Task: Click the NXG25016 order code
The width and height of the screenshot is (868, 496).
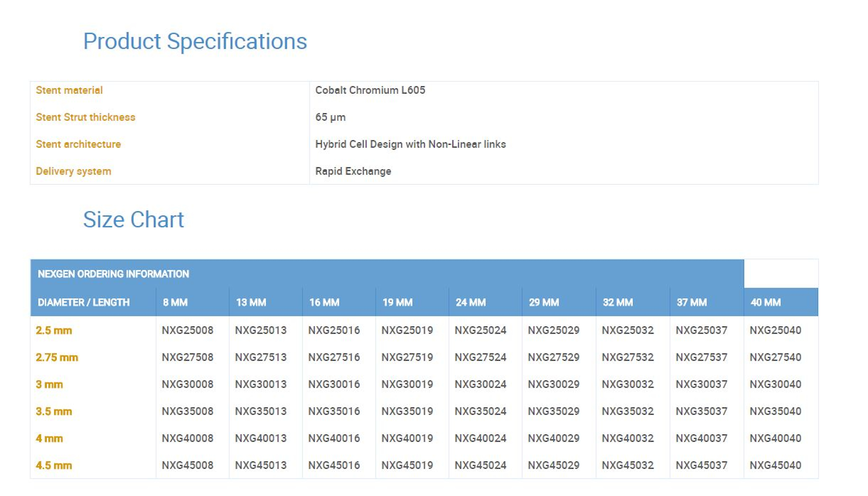Action: (x=334, y=330)
